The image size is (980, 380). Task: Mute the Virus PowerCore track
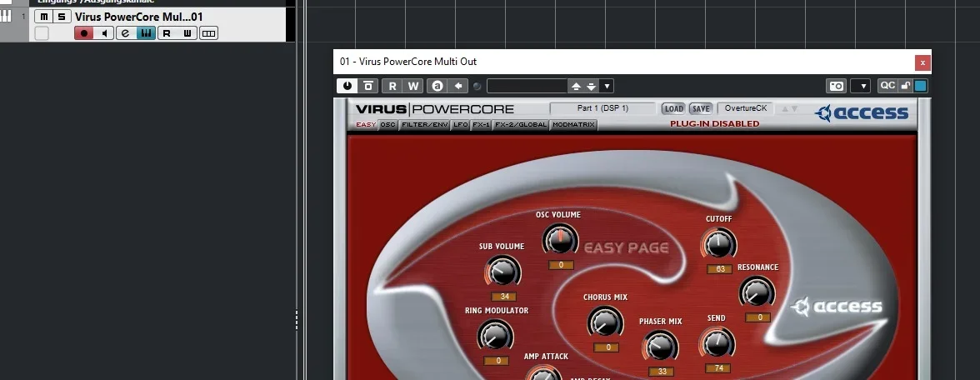click(43, 17)
